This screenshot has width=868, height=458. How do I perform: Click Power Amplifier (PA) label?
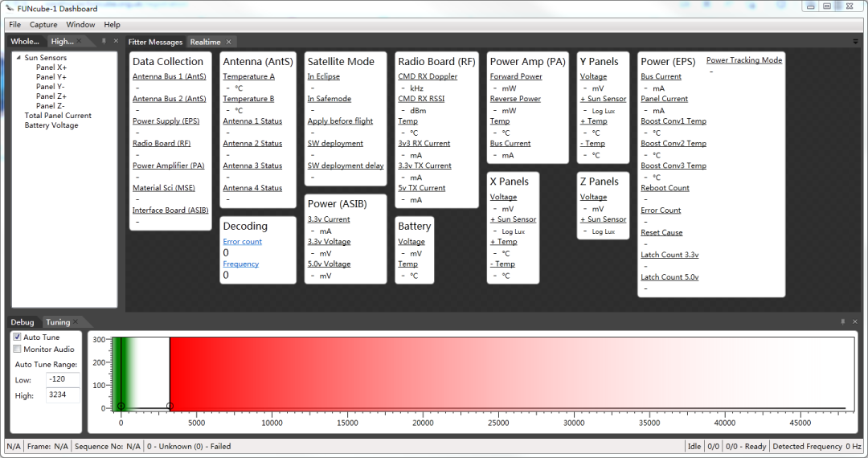pos(168,166)
